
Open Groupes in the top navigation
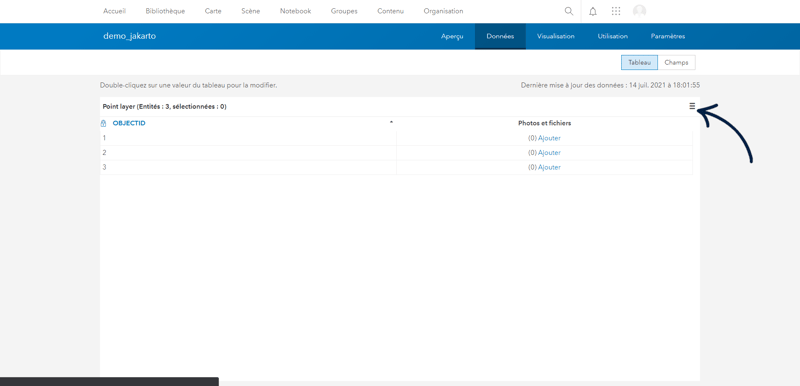pos(344,11)
